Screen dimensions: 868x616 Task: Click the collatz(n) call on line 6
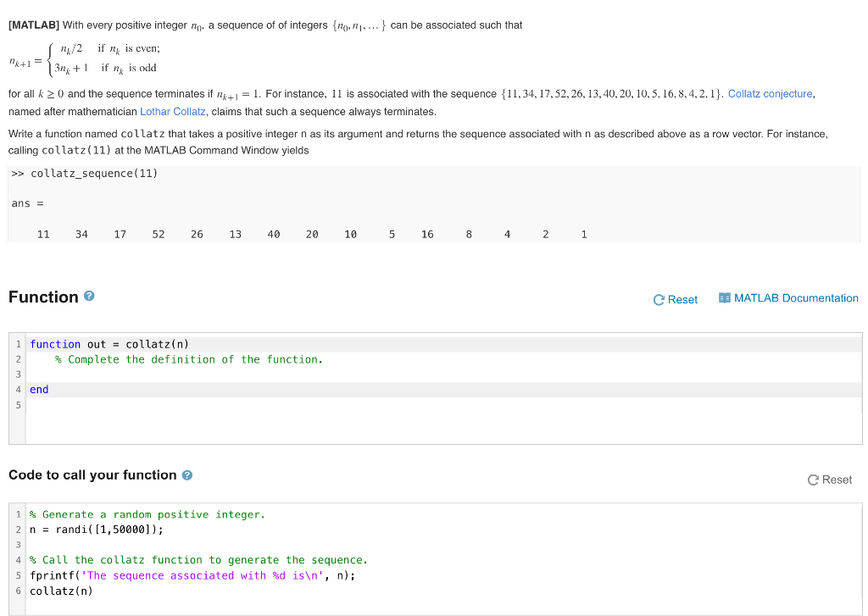tap(61, 591)
